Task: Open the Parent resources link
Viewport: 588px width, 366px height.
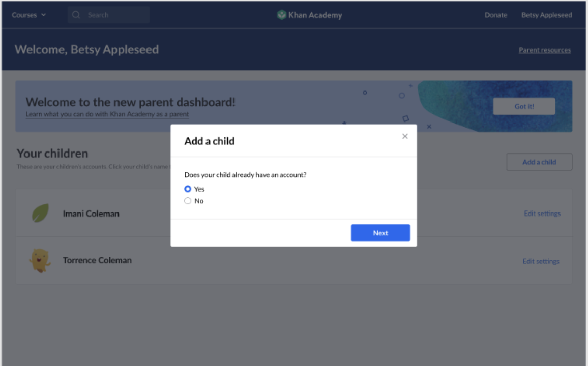Action: 544,50
